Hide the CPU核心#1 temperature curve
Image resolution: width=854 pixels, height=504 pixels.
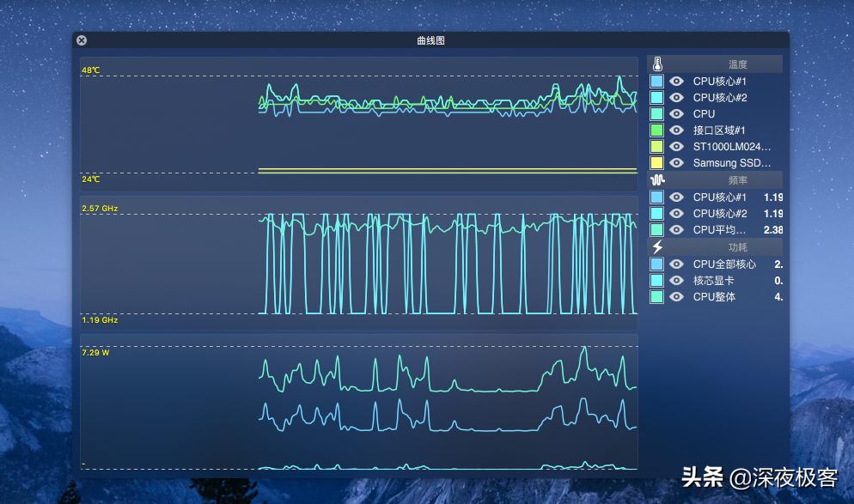coord(678,81)
